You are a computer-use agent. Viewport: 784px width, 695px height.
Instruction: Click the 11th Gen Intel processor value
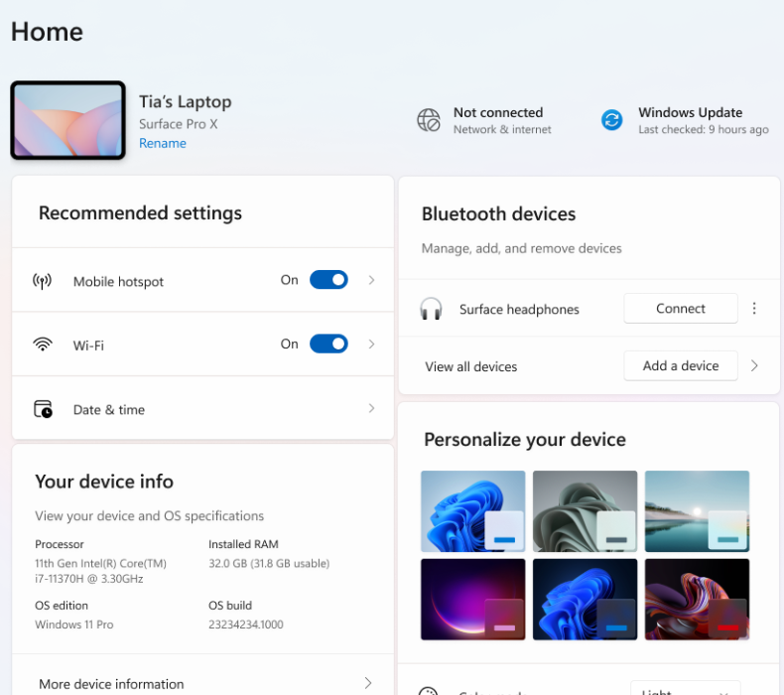point(100,571)
